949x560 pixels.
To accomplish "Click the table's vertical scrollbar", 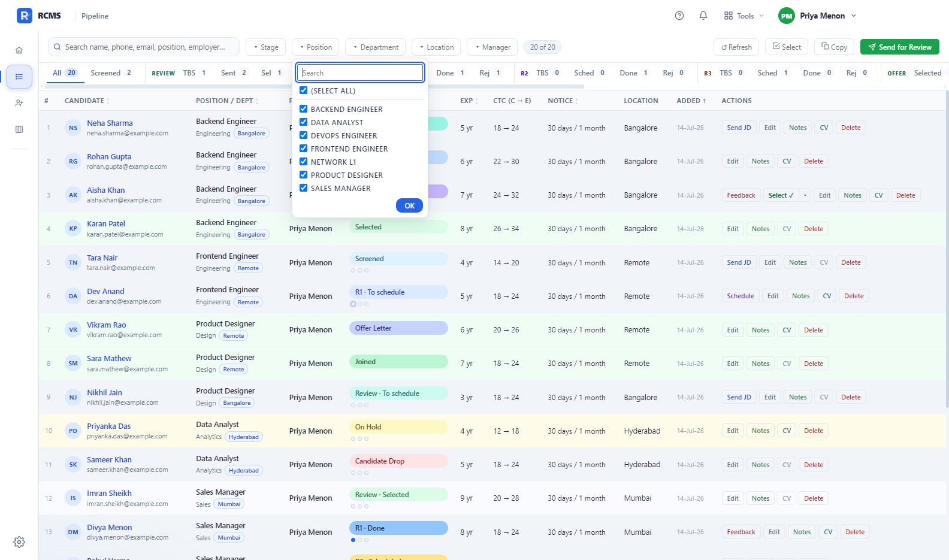I will 947,249.
